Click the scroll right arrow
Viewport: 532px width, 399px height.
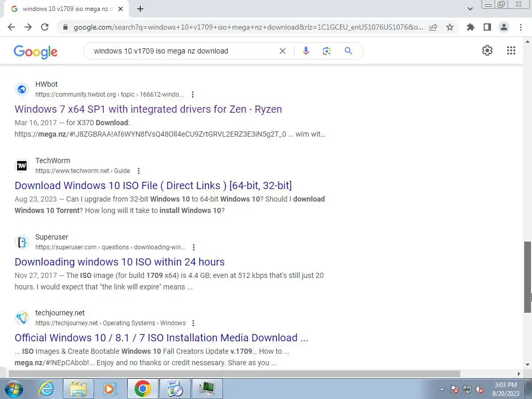coord(519,374)
